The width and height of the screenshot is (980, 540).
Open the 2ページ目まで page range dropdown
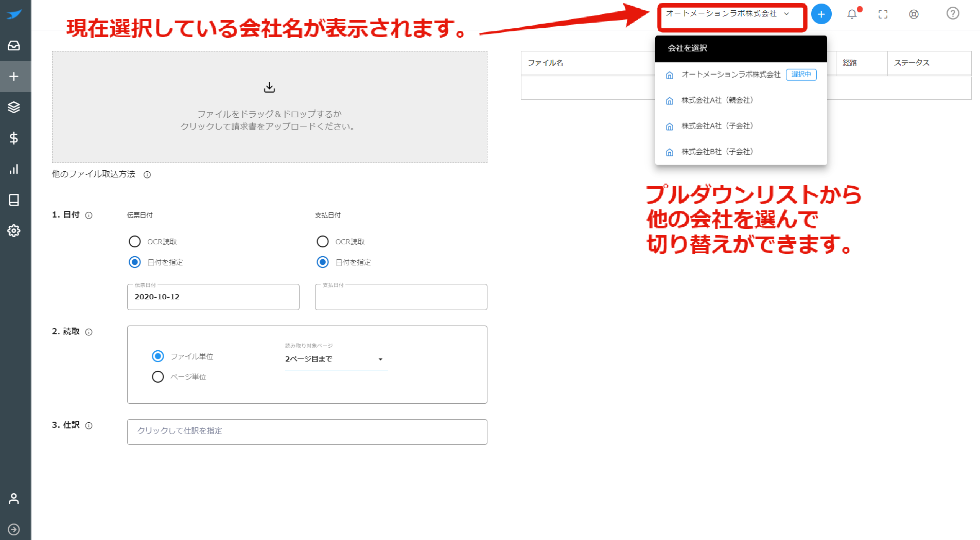pyautogui.click(x=336, y=359)
